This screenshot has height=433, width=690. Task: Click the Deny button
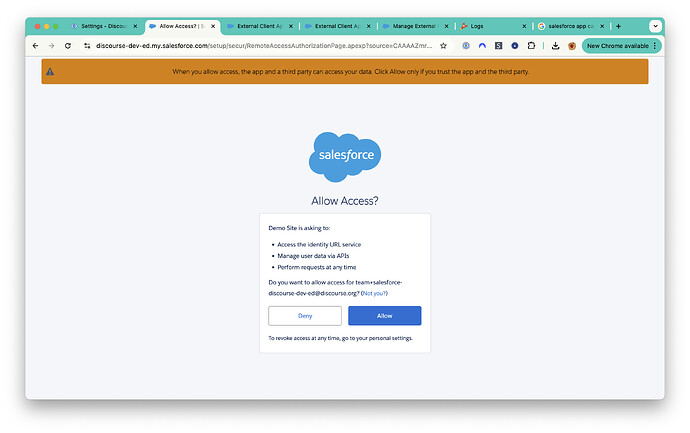tap(305, 316)
